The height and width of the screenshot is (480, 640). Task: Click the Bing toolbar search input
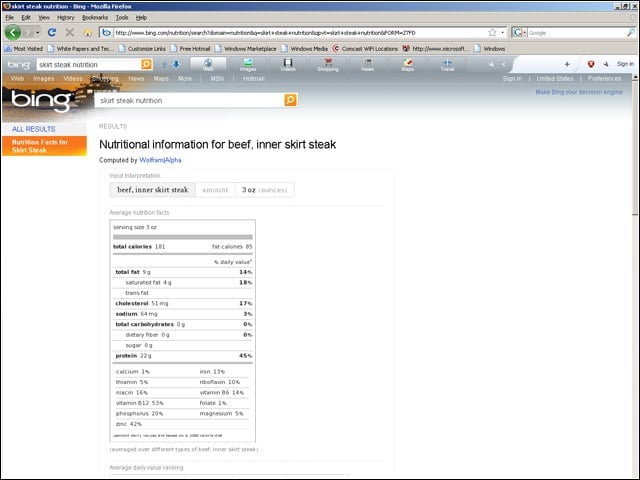[x=89, y=64]
